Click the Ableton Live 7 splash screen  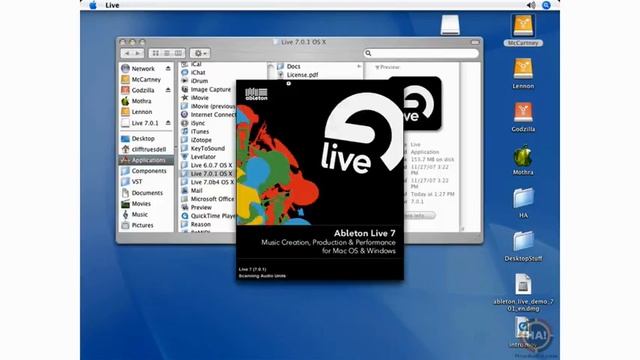320,180
